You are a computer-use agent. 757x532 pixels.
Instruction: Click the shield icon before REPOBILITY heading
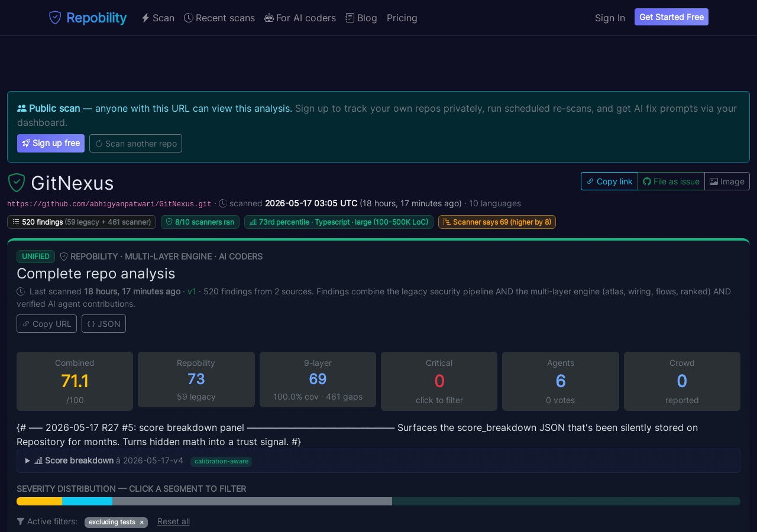(64, 257)
